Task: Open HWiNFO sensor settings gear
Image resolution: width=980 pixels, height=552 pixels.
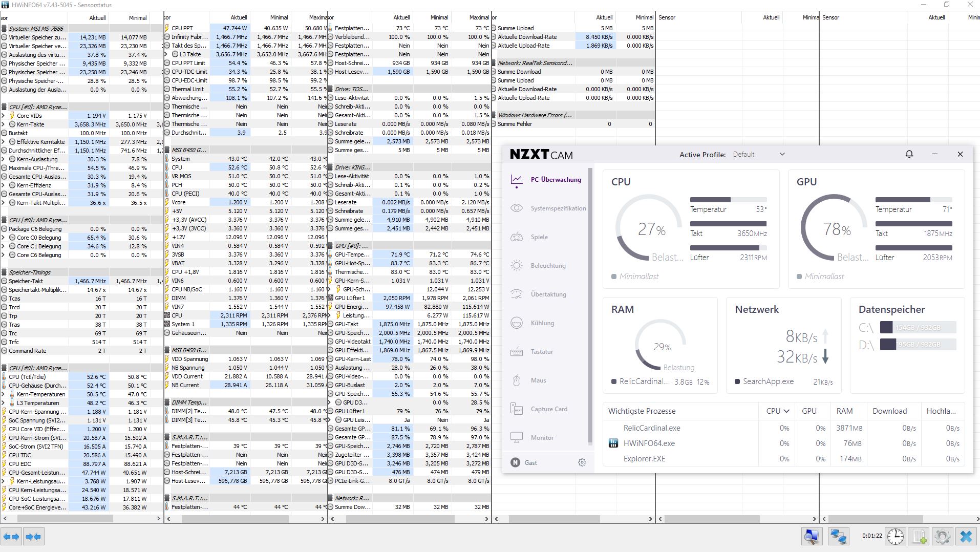Action: point(943,536)
